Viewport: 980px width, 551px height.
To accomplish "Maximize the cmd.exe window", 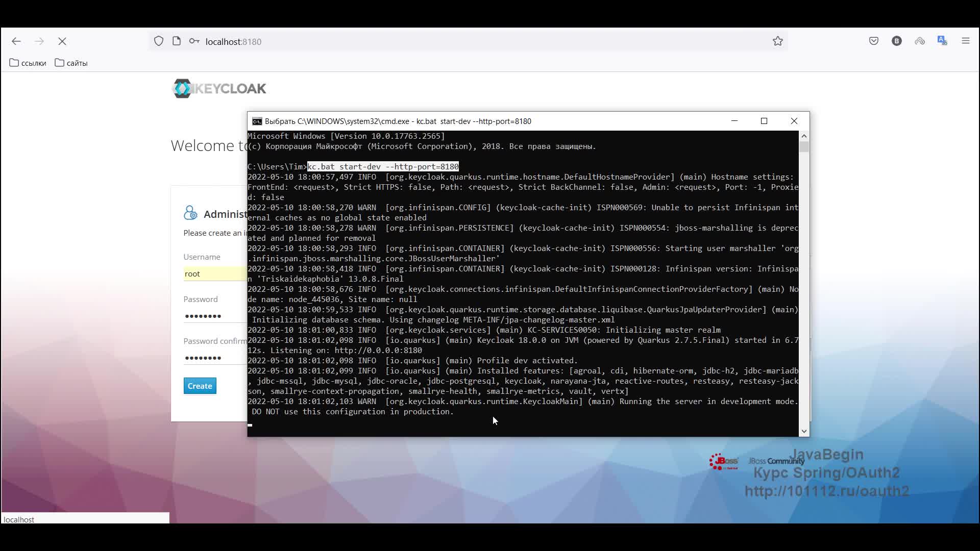I will (764, 121).
